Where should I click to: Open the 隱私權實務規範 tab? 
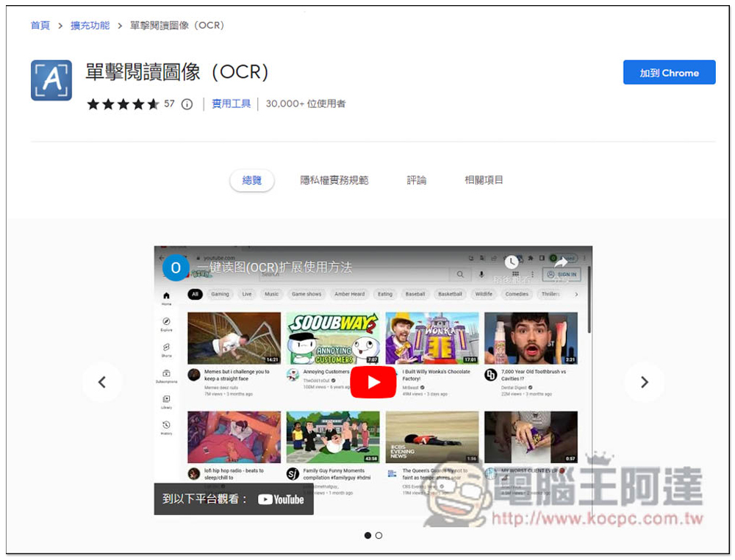pyautogui.click(x=334, y=180)
